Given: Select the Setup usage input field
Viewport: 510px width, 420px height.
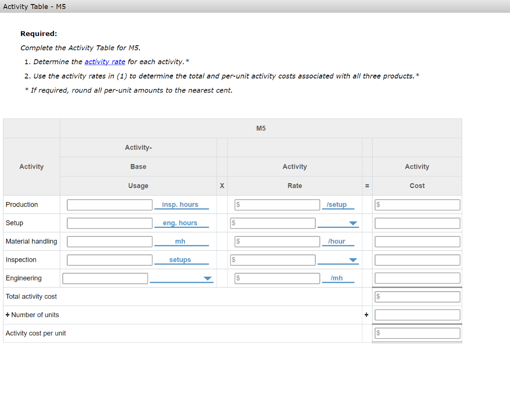Looking at the screenshot, I should point(110,223).
